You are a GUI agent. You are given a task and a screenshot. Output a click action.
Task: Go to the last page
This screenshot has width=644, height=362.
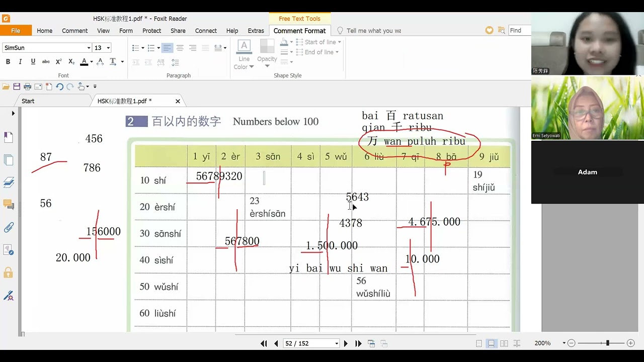coord(358,343)
